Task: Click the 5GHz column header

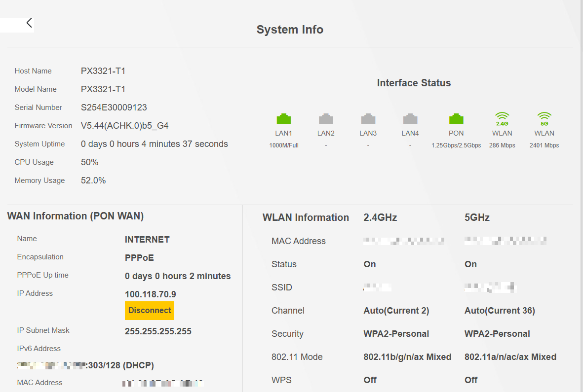Action: [x=477, y=217]
